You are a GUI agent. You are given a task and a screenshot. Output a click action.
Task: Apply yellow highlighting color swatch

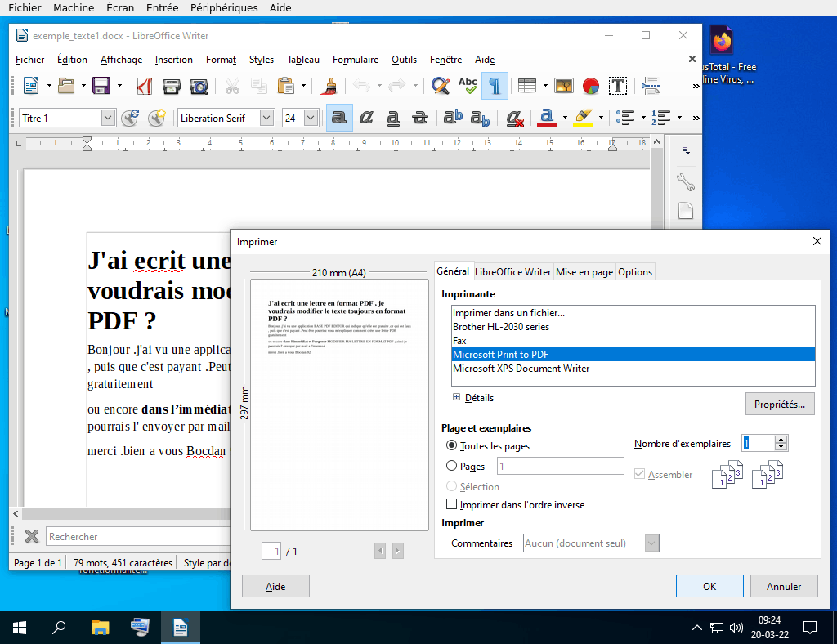[x=583, y=118]
